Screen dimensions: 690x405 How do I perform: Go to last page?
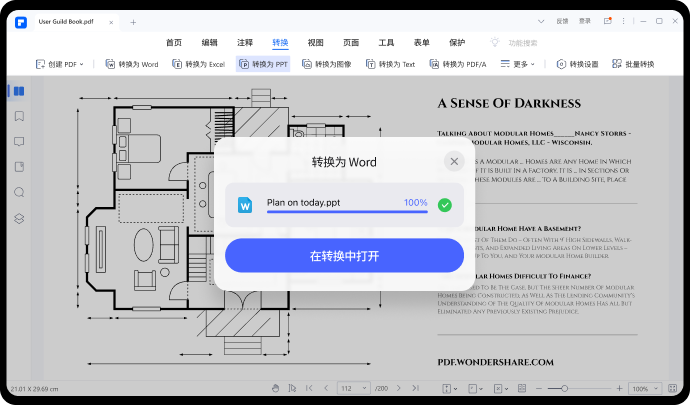[x=415, y=388]
